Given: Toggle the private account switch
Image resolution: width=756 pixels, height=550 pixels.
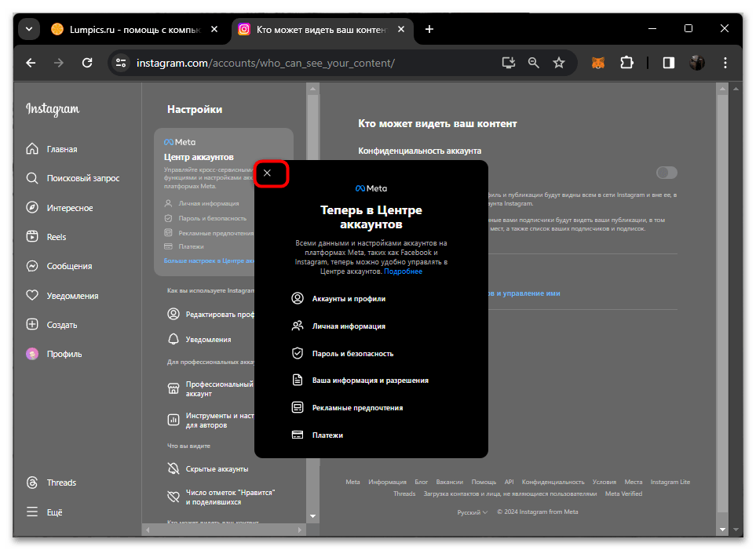Looking at the screenshot, I should tap(667, 173).
